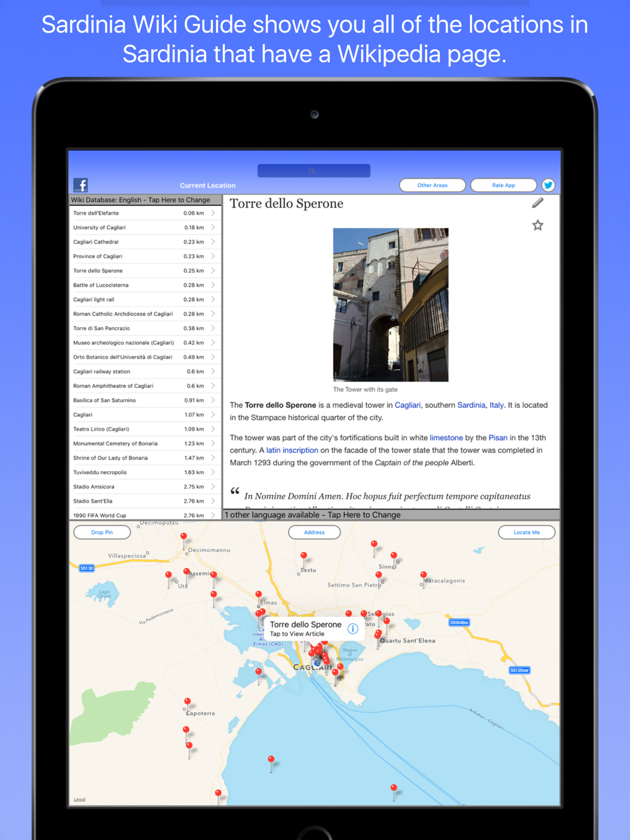Select Tuvixeddu necropolis row
The height and width of the screenshot is (840, 630).
145,472
